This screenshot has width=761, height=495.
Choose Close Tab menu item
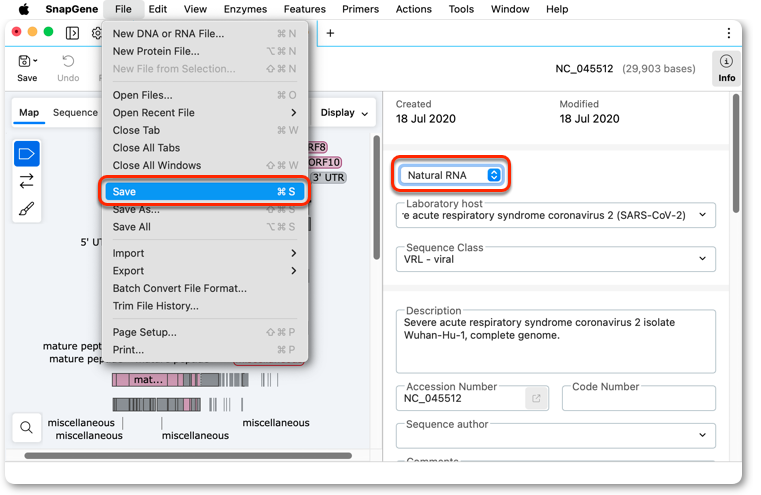coord(204,130)
